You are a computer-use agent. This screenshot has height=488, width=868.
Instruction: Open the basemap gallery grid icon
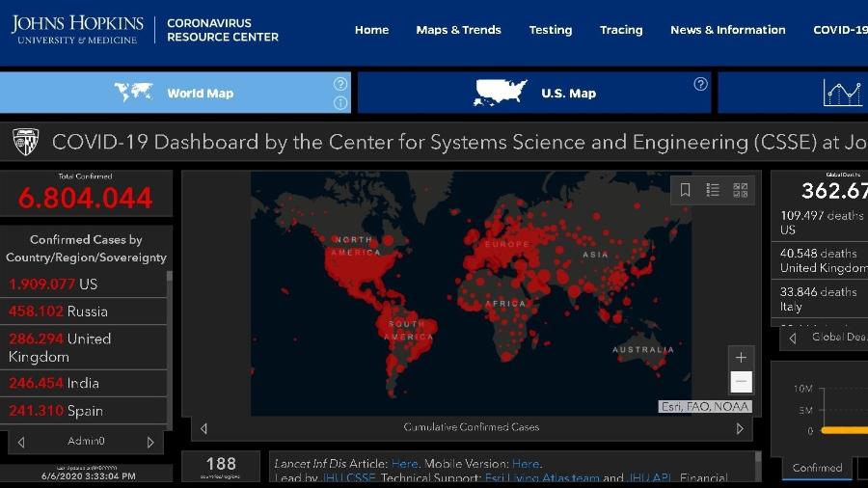(x=740, y=190)
